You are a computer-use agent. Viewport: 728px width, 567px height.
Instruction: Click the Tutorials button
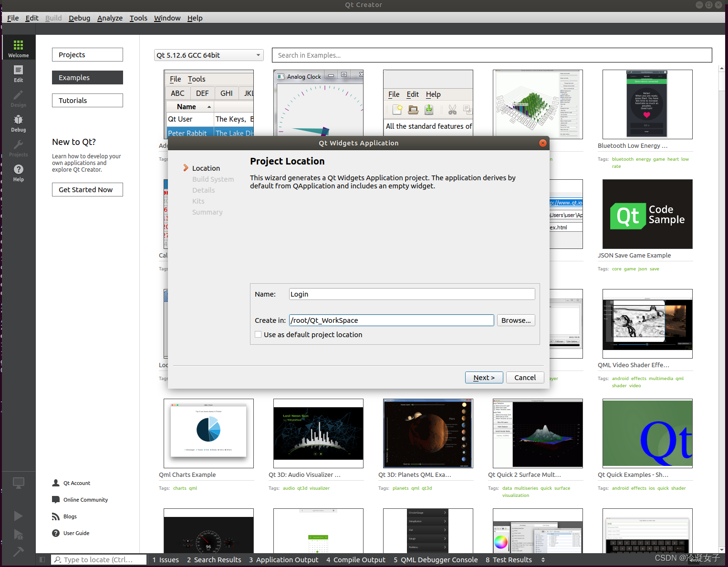pos(87,101)
